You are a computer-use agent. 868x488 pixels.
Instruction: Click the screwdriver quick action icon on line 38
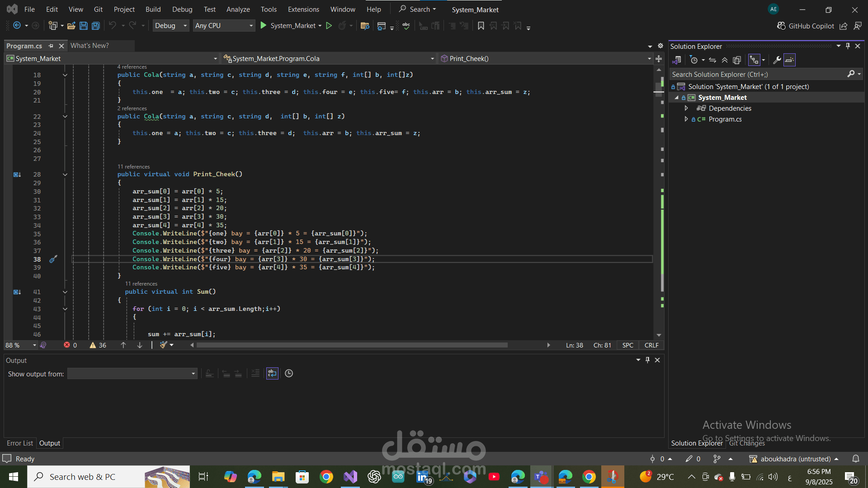click(53, 259)
